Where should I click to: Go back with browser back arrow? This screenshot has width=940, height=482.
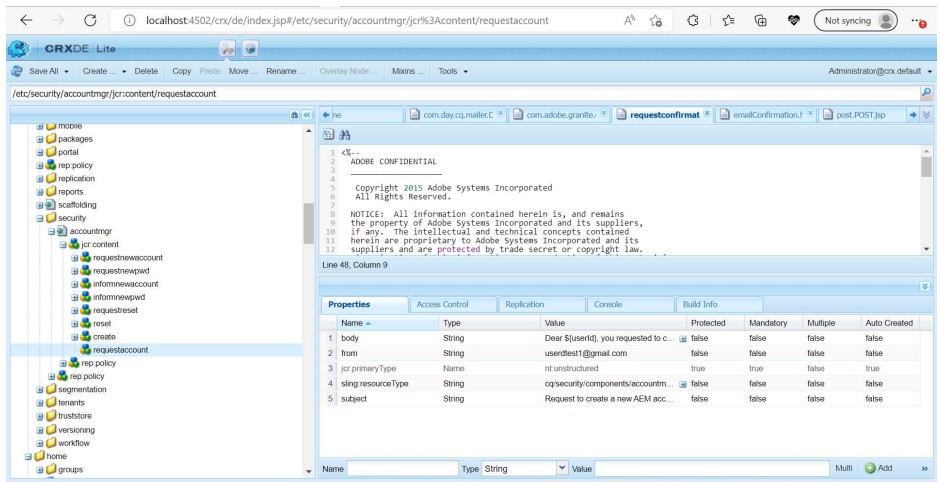(x=26, y=20)
